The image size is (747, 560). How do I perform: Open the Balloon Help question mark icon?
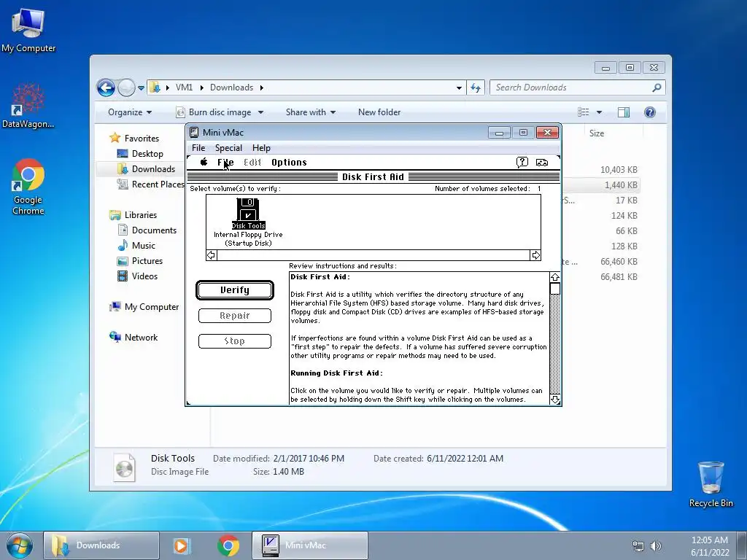tap(522, 162)
